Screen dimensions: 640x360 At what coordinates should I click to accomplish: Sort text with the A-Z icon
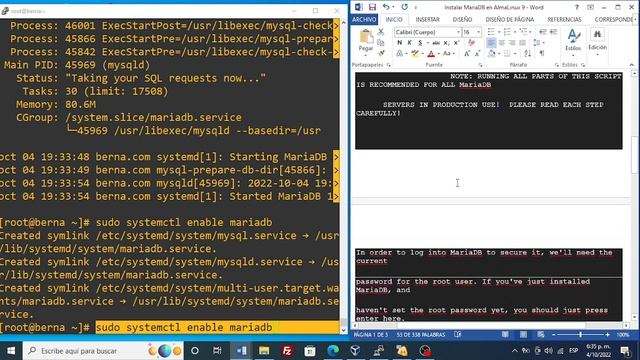pyautogui.click(x=527, y=53)
